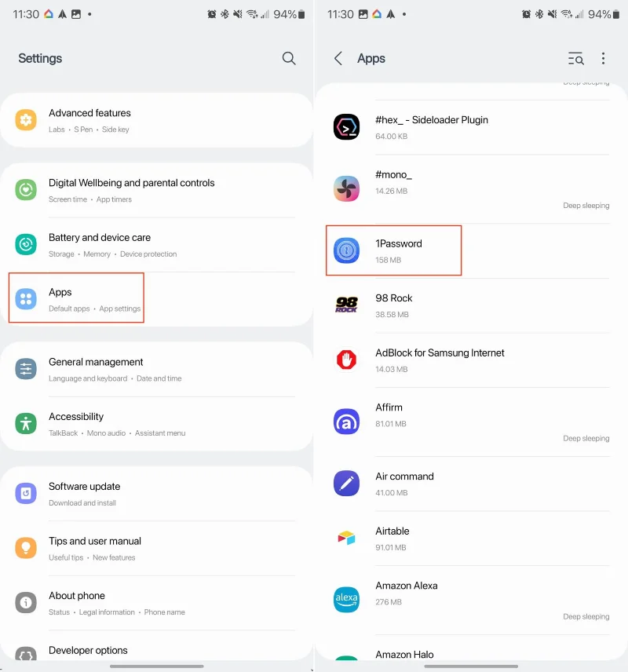Tap the 1Password app icon

(x=346, y=250)
